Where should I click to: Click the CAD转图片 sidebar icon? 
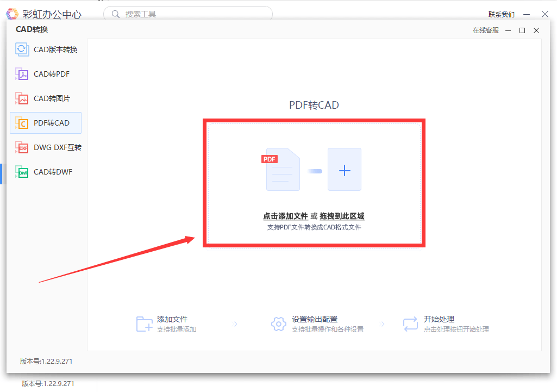(22, 98)
